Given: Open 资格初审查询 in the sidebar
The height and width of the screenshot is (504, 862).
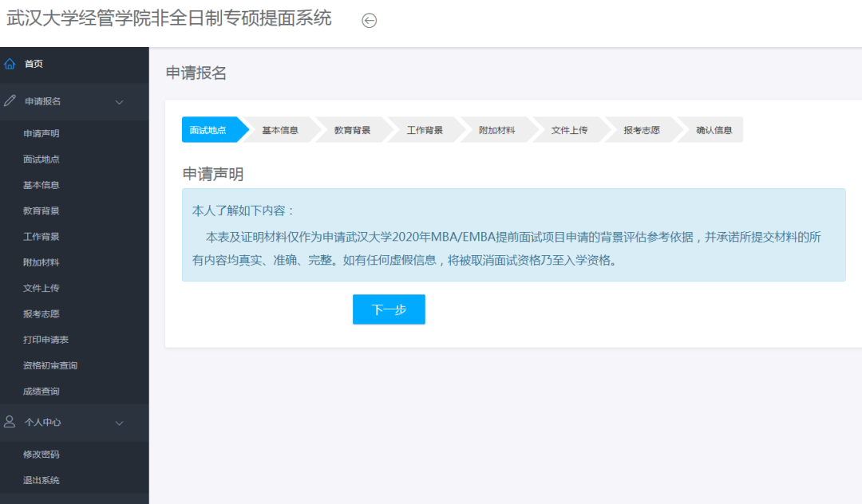Looking at the screenshot, I should click(50, 365).
